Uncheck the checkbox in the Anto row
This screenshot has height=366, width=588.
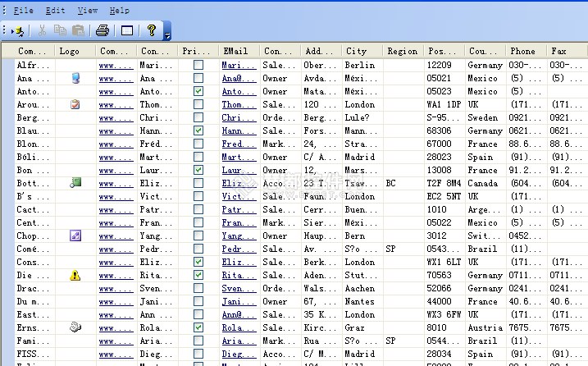point(198,91)
